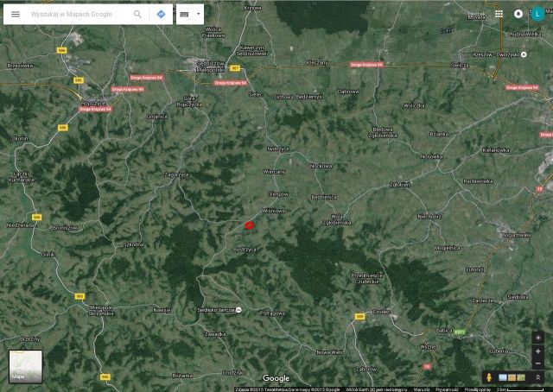Select the Zawadka label

[215, 334]
